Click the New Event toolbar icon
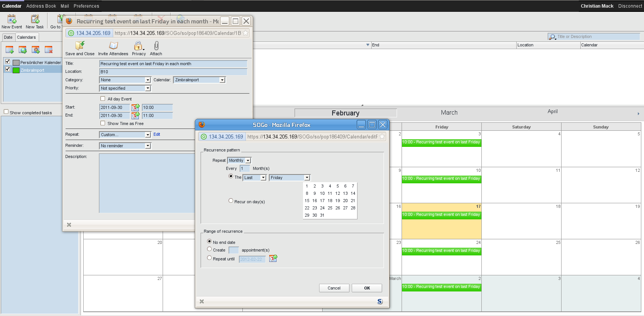The image size is (644, 316). [12, 19]
